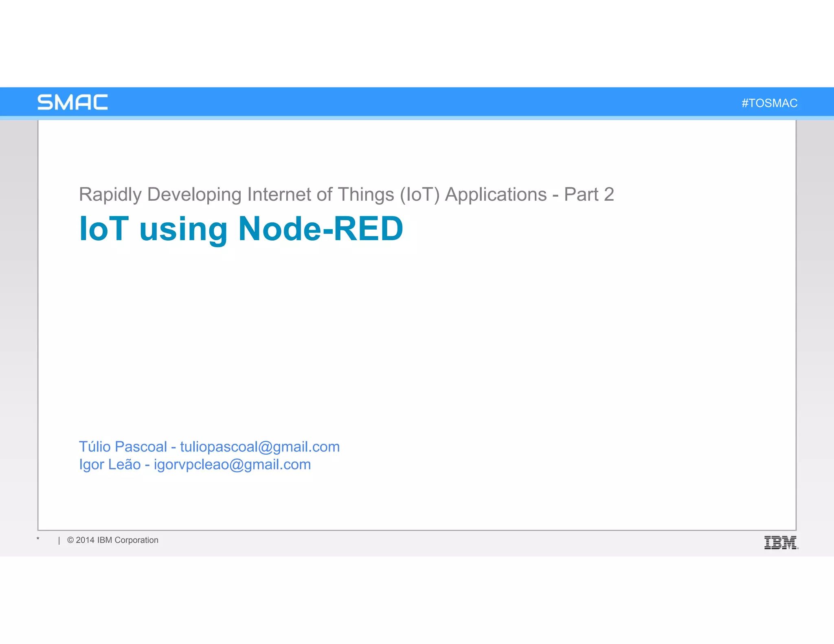Screen dimensions: 834x644
Task: Select the name Igor Leão
Action: coord(110,465)
